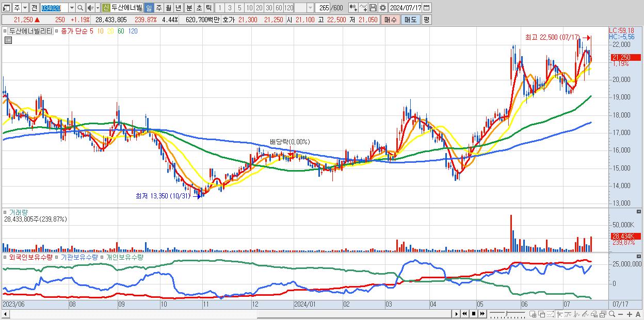Select the 10 interval button in period bar

(249, 8)
